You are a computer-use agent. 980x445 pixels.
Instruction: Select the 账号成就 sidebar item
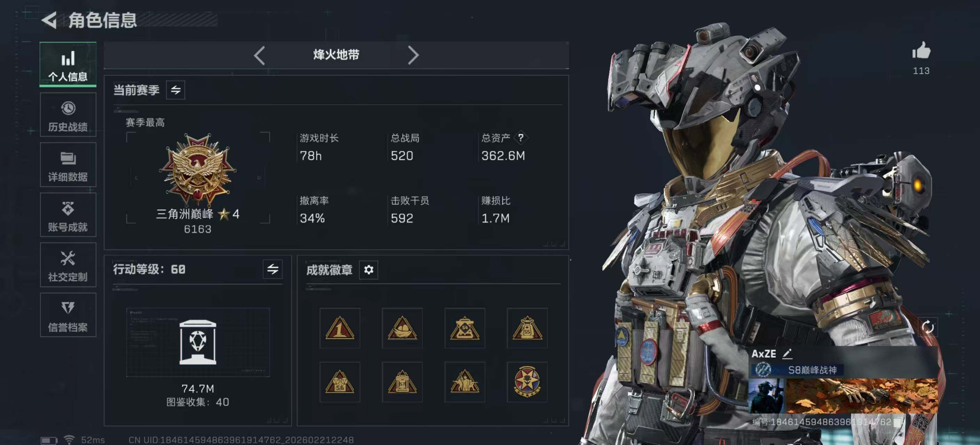[68, 215]
